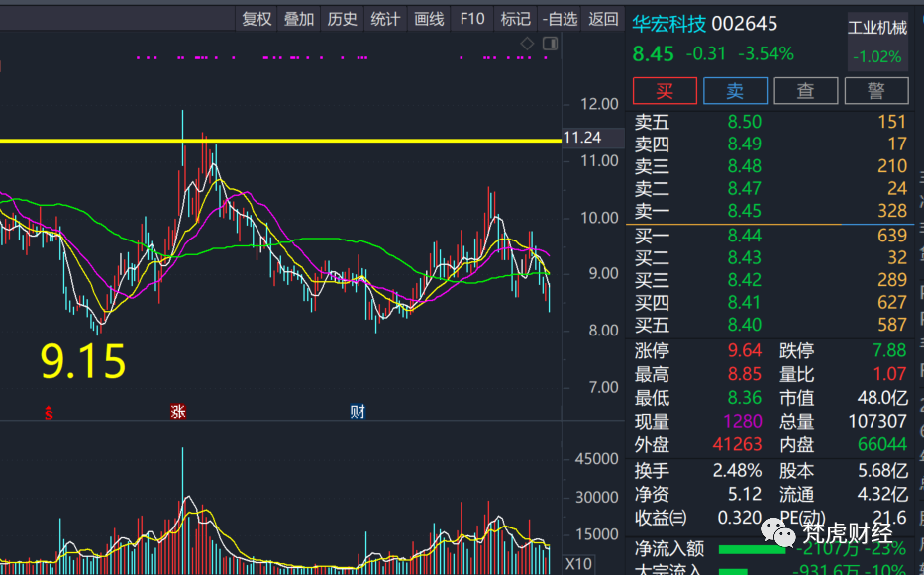Open the 标记 mark option
Screen dimensions: 924x575
click(x=516, y=20)
